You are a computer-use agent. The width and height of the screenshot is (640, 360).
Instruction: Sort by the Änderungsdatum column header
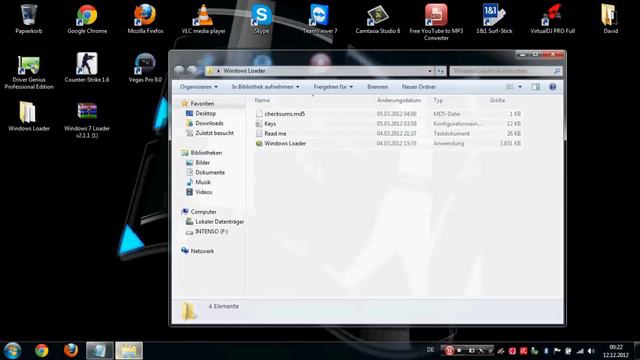tap(399, 100)
